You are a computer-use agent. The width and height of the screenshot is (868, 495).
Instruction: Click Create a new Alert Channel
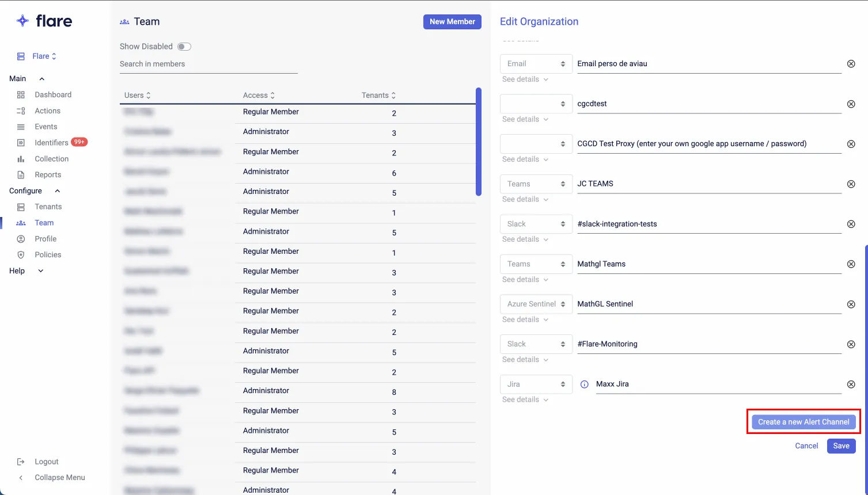click(x=803, y=422)
